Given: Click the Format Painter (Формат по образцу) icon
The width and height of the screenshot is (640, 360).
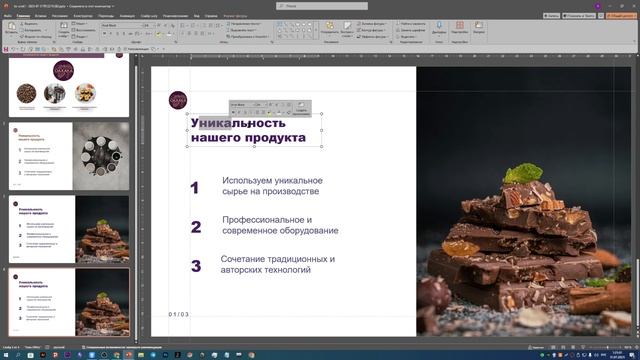Looking at the screenshot, I should tap(22, 36).
